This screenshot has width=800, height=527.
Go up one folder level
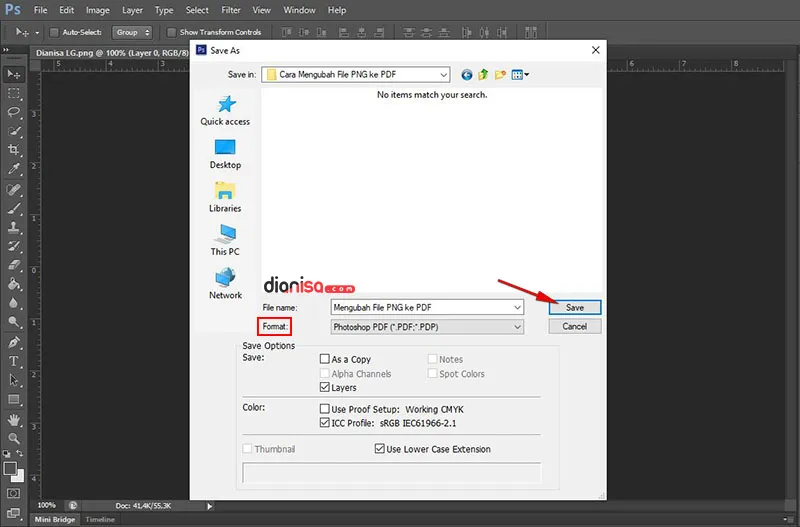pyautogui.click(x=483, y=75)
